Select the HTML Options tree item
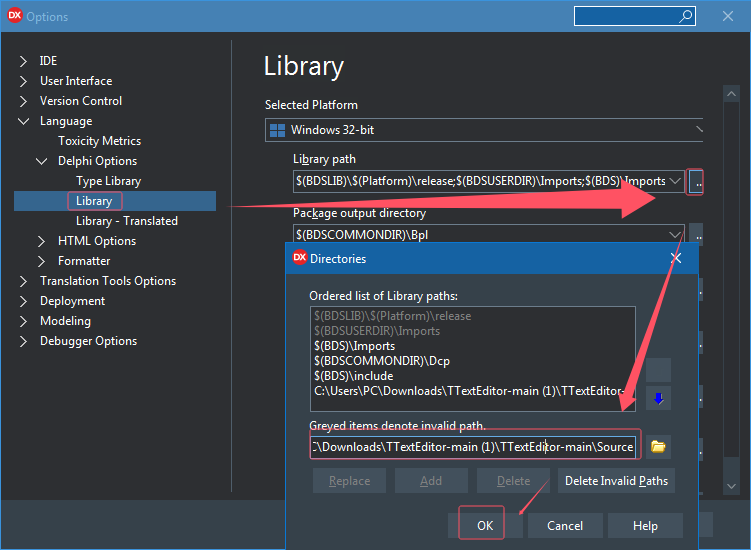This screenshot has width=751, height=550. [97, 241]
